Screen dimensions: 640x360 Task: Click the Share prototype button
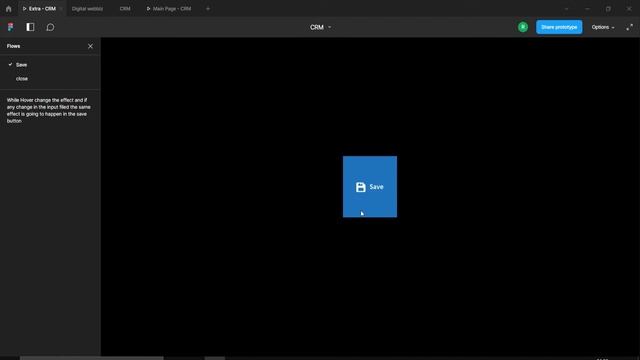coord(559,27)
